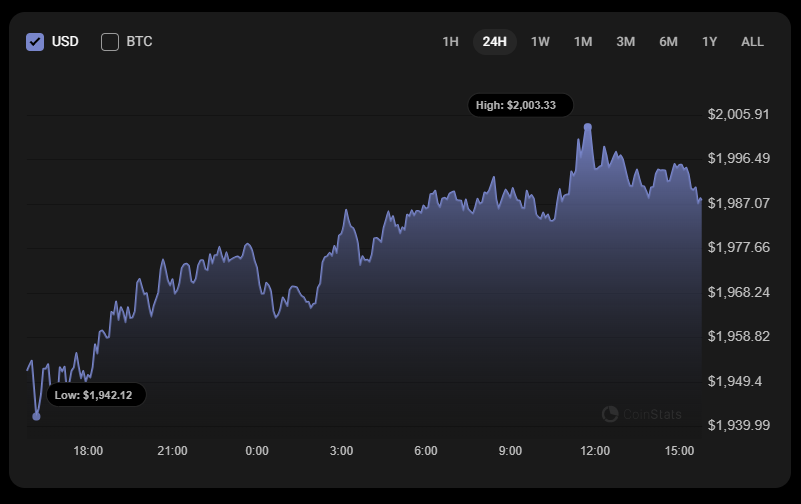
Task: Switch to the 1H time range
Action: pyautogui.click(x=450, y=42)
